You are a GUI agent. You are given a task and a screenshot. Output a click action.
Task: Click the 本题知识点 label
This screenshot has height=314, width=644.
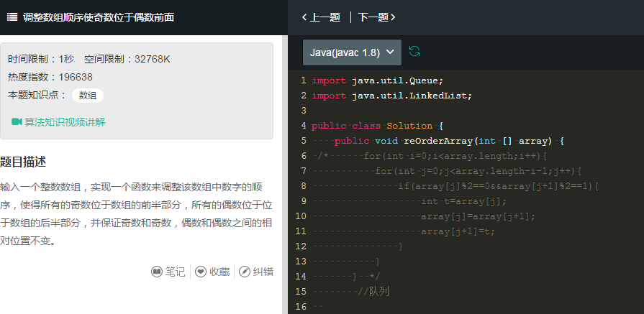pos(37,96)
